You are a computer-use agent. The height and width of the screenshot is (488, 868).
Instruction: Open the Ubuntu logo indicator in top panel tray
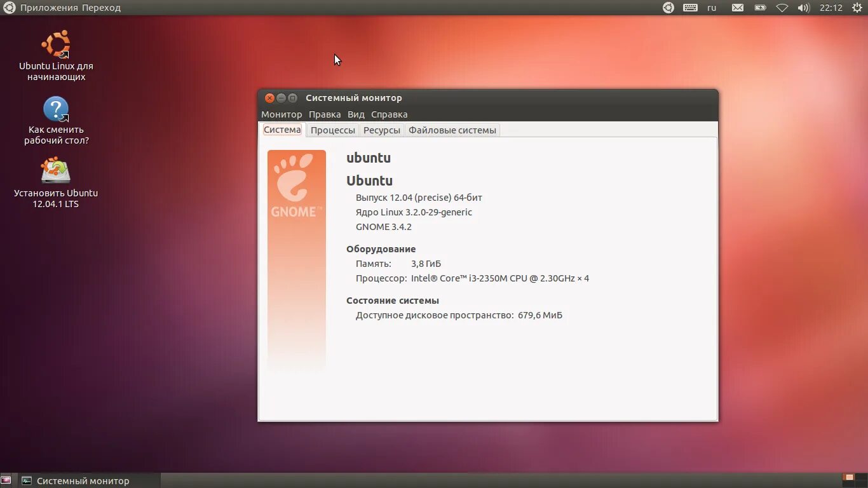click(x=668, y=8)
